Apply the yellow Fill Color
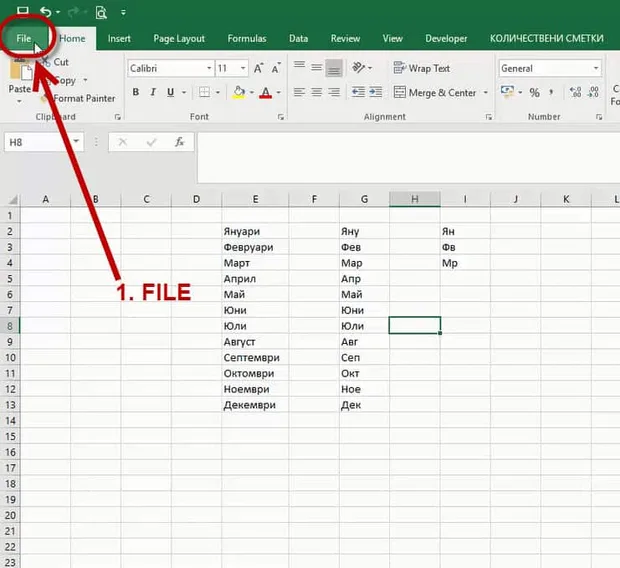 239,92
